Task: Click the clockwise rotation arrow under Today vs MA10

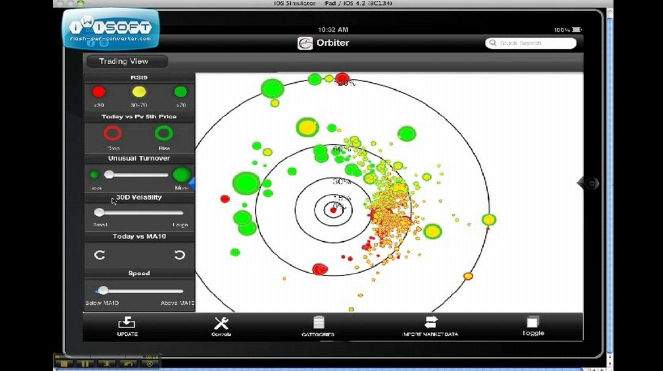Action: [x=180, y=255]
